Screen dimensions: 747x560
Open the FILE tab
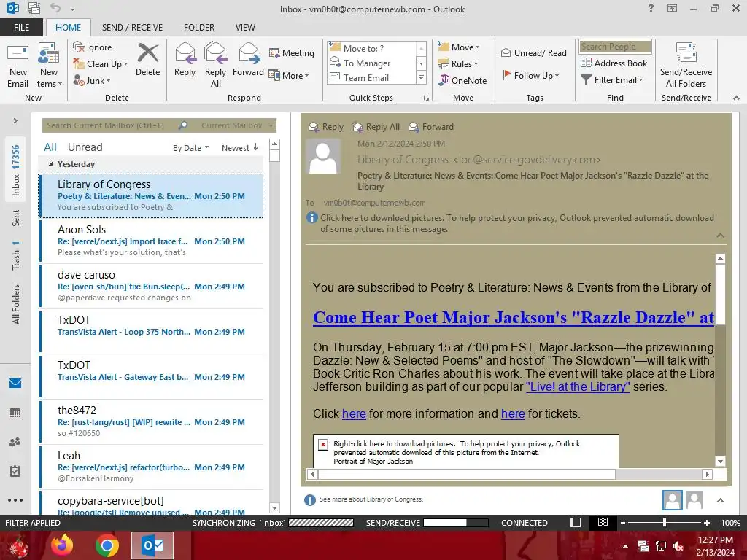pyautogui.click(x=21, y=28)
